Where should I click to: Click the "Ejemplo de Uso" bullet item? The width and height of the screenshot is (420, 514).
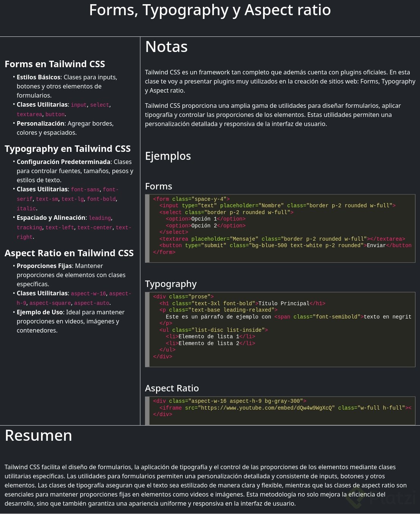[40, 312]
